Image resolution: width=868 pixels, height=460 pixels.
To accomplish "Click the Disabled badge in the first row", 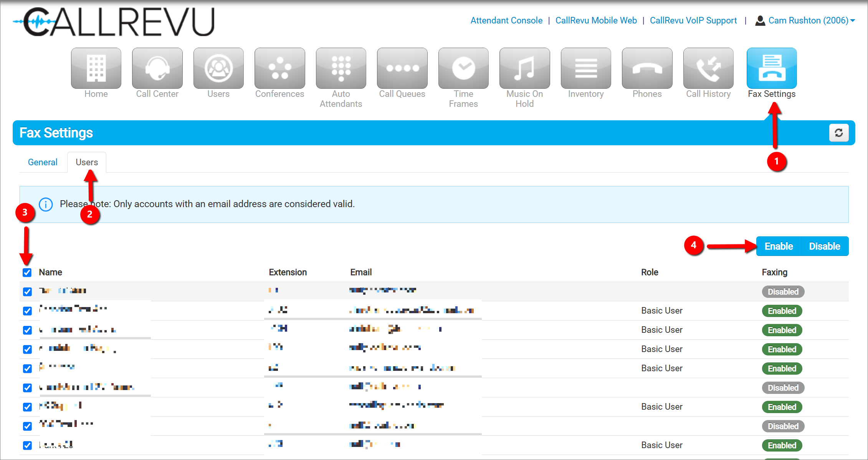I will click(783, 292).
